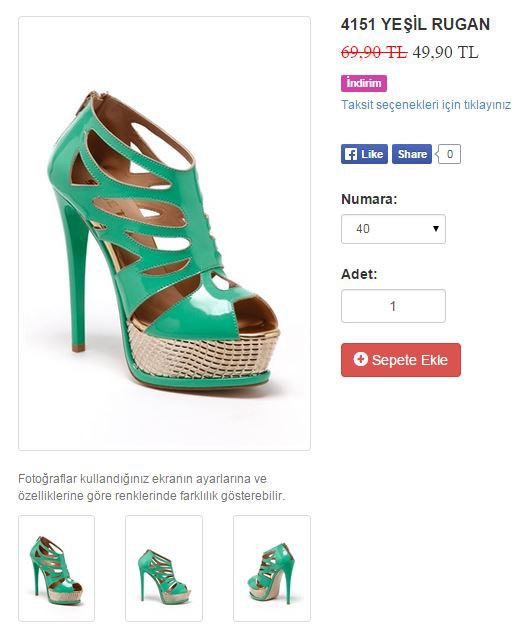Click the large green shoe product image

coord(164,233)
